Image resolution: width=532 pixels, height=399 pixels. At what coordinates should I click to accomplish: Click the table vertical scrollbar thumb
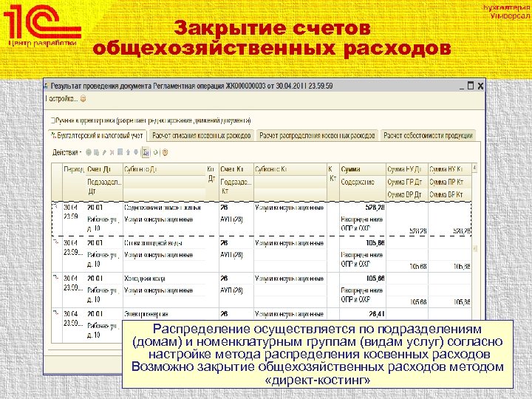point(474,249)
